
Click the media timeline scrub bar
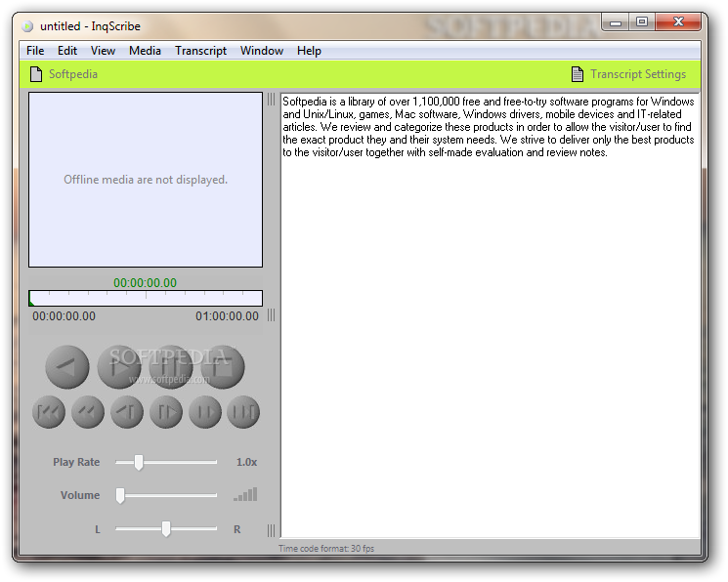[146, 298]
